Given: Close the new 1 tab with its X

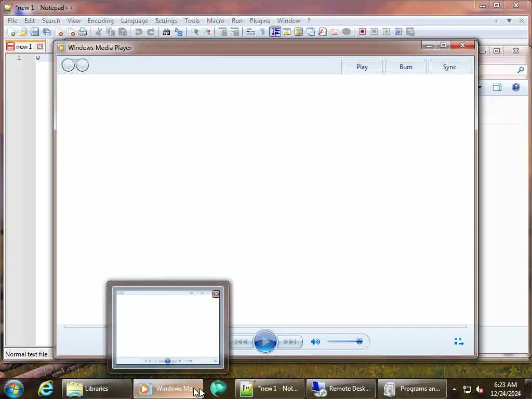Looking at the screenshot, I should coord(39,47).
